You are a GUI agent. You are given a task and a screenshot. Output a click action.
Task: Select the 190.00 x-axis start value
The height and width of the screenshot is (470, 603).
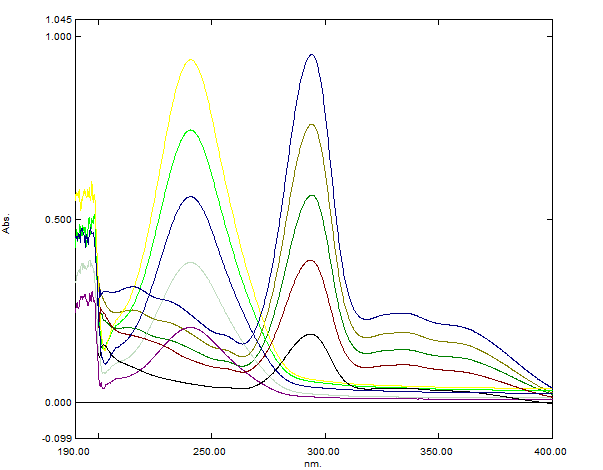76,451
